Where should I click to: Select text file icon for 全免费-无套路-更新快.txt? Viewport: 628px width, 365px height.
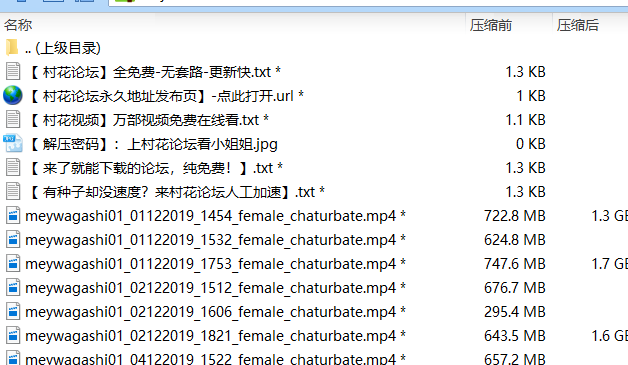pos(13,72)
